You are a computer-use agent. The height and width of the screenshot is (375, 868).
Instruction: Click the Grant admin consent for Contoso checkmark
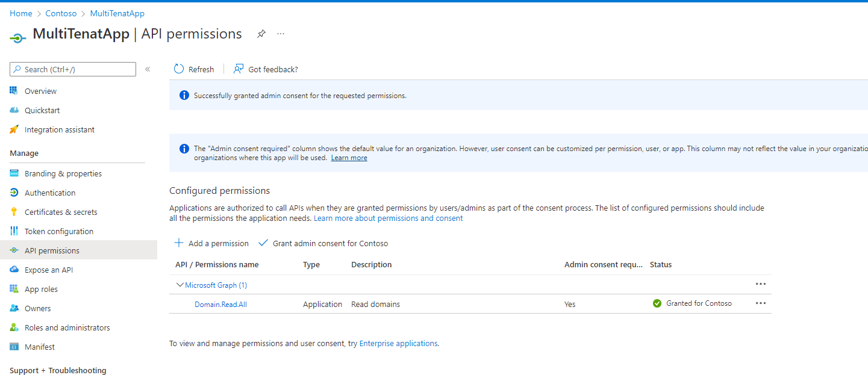[x=263, y=243]
